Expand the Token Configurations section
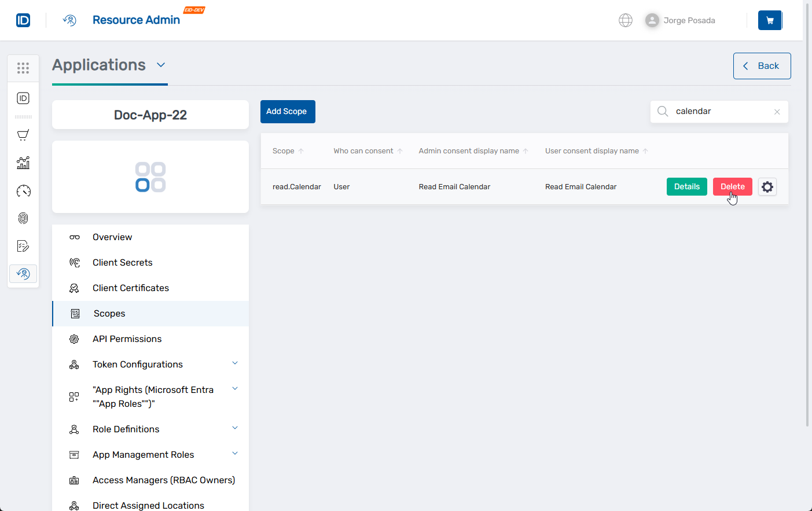This screenshot has width=812, height=511. pos(235,363)
